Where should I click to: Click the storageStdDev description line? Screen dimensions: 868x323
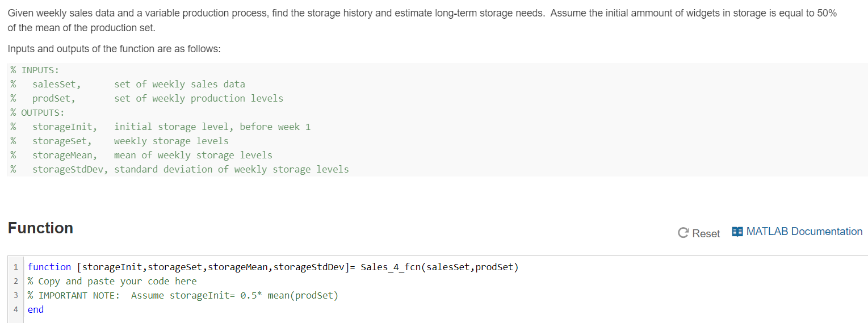click(190, 169)
